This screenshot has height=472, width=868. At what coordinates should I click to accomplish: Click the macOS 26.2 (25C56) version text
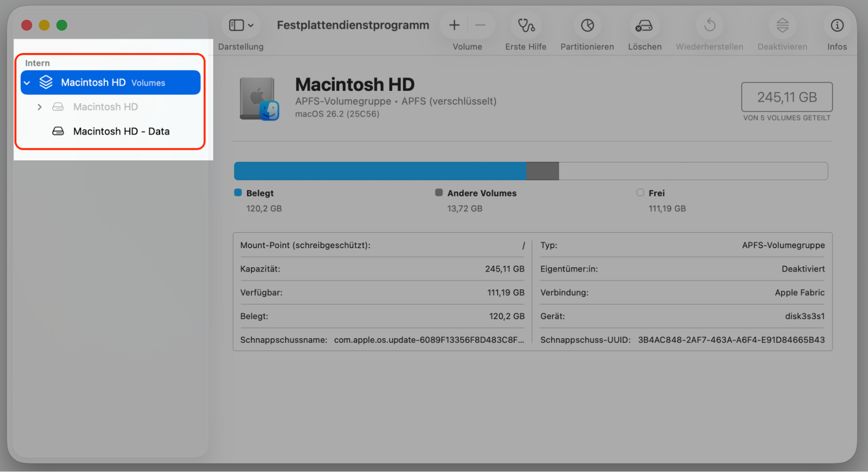337,114
